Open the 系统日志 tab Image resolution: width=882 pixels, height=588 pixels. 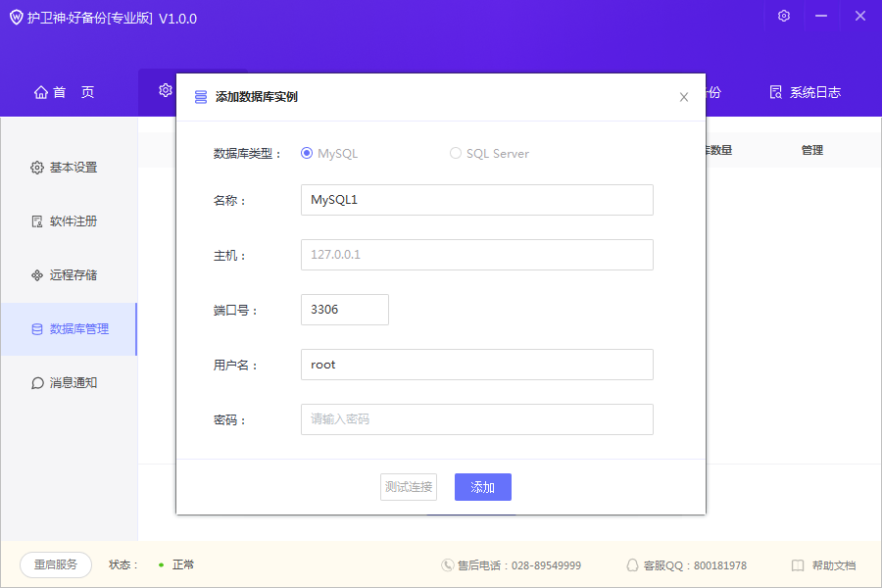[805, 92]
